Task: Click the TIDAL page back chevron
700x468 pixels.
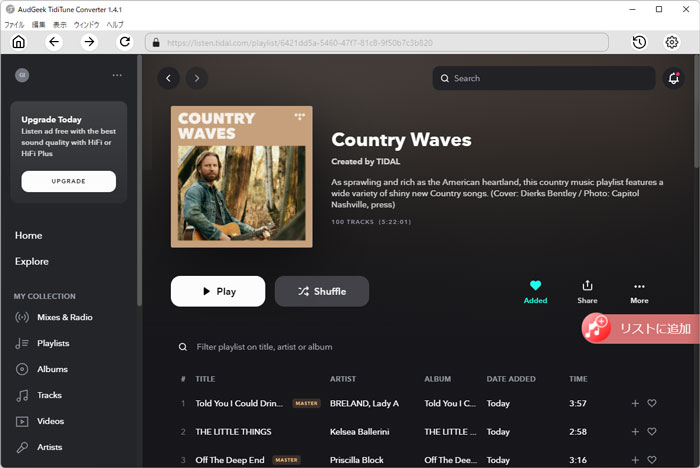Action: (x=168, y=78)
